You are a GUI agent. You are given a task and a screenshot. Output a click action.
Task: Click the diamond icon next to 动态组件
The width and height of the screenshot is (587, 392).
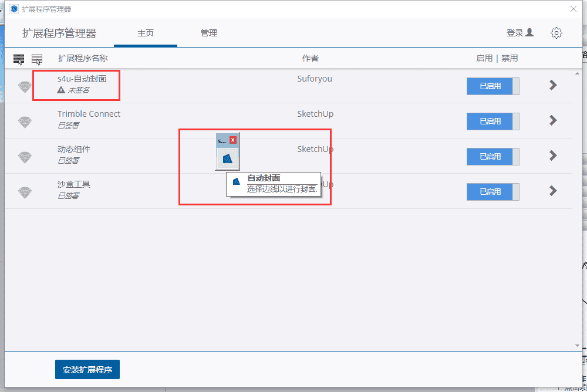[x=25, y=156]
